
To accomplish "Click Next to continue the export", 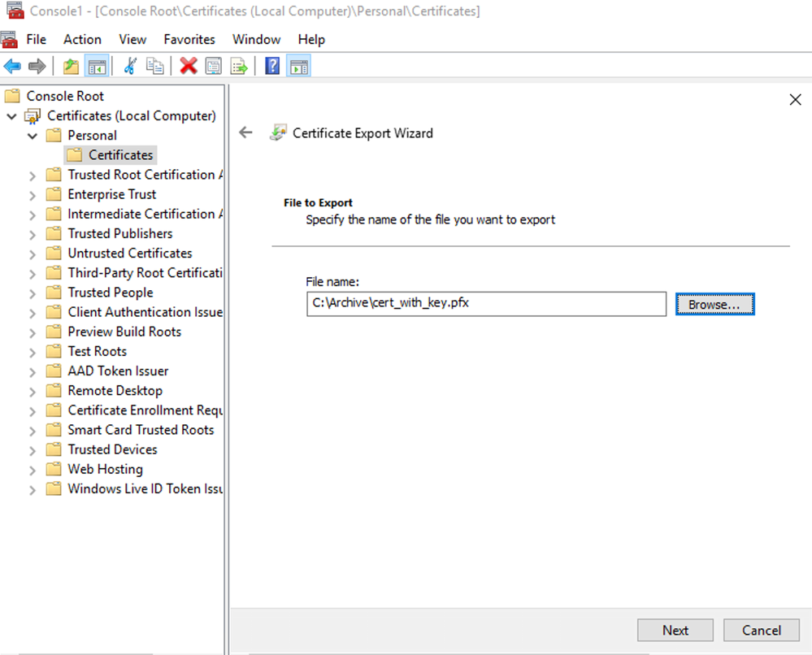I will click(x=675, y=630).
